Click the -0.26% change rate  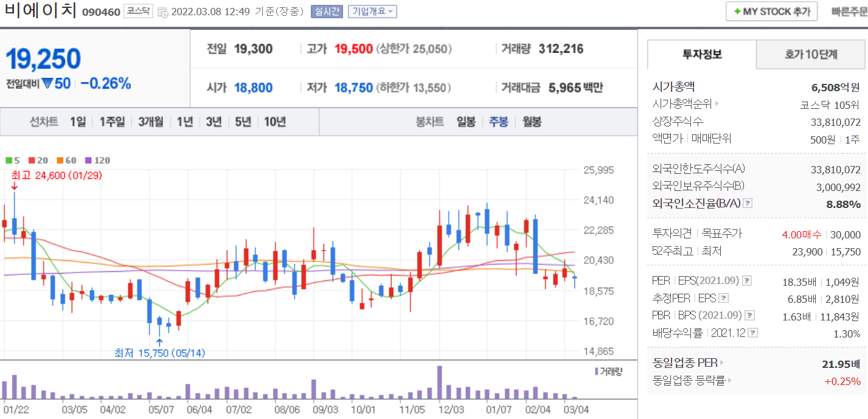[x=106, y=84]
